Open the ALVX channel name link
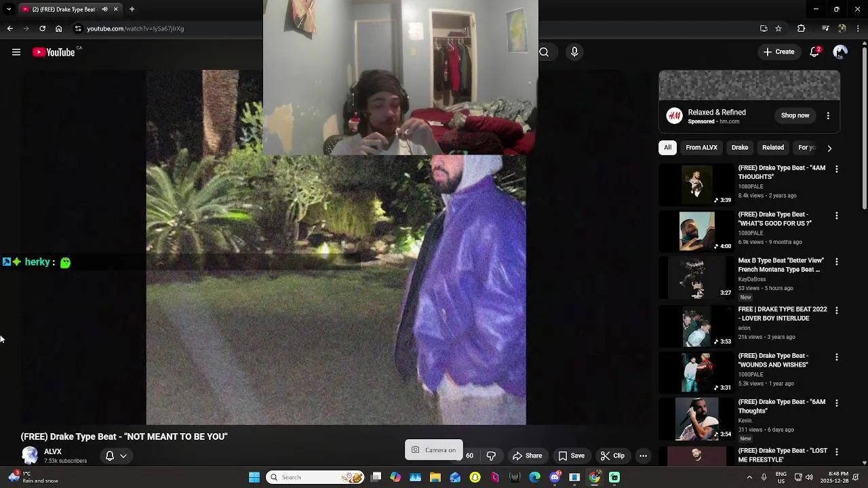 coord(53,451)
